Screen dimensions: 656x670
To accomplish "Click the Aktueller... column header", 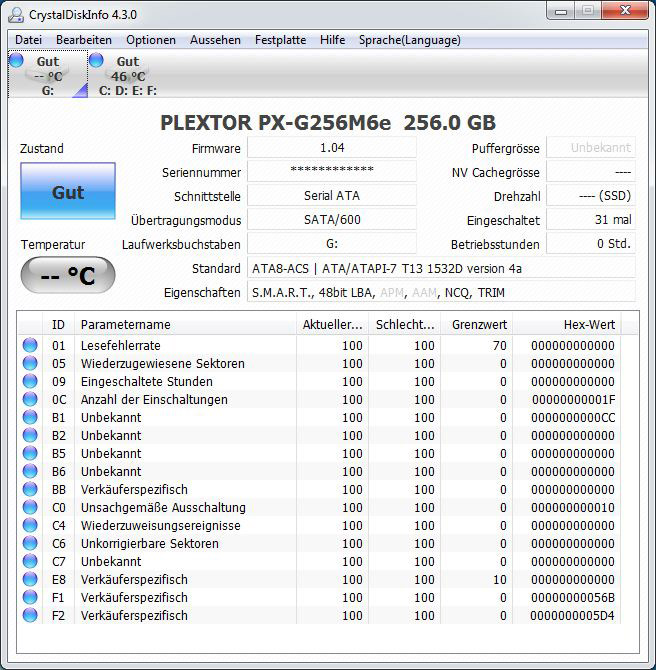I will (x=332, y=325).
